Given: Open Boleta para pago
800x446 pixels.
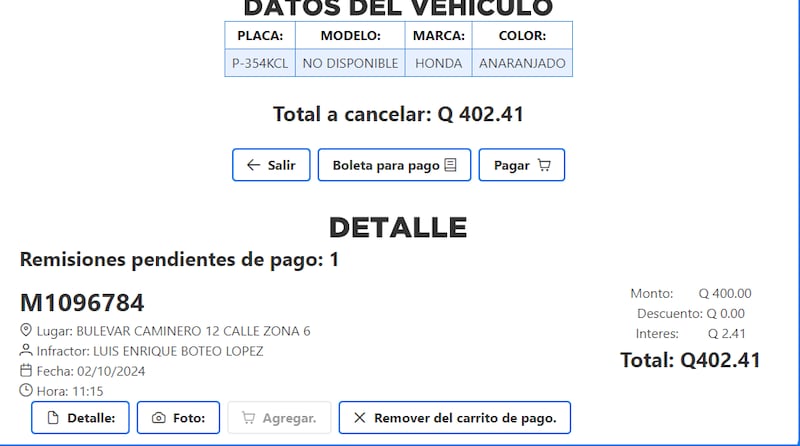Looking at the screenshot, I should coord(394,165).
